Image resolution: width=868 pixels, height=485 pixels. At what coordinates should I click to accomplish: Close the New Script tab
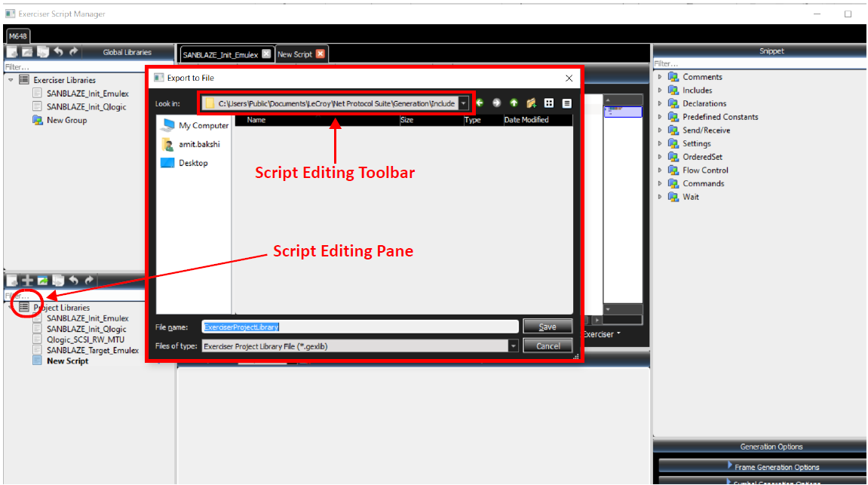click(x=320, y=54)
